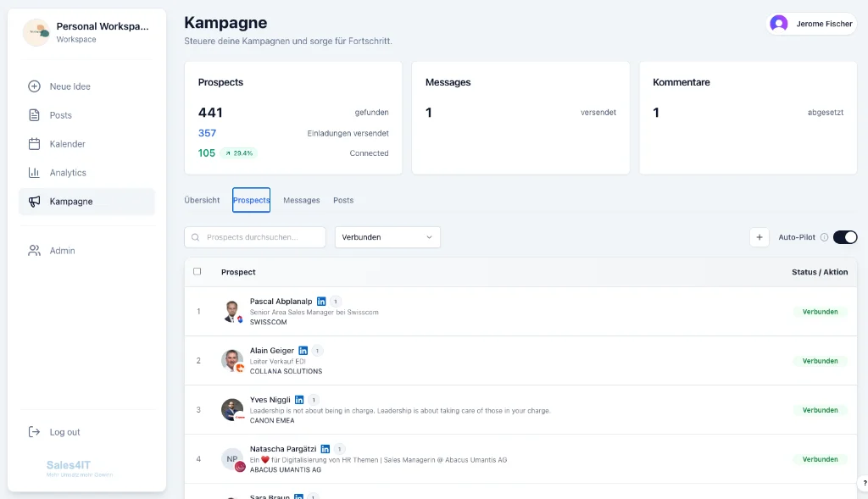Viewport: 868px width, 499px height.
Task: Click the Auto-Pilot info icon
Action: click(824, 237)
